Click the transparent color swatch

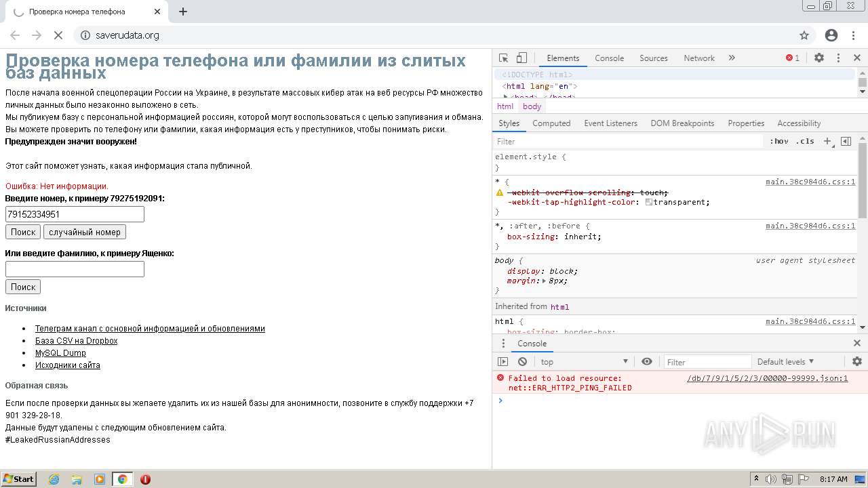649,202
